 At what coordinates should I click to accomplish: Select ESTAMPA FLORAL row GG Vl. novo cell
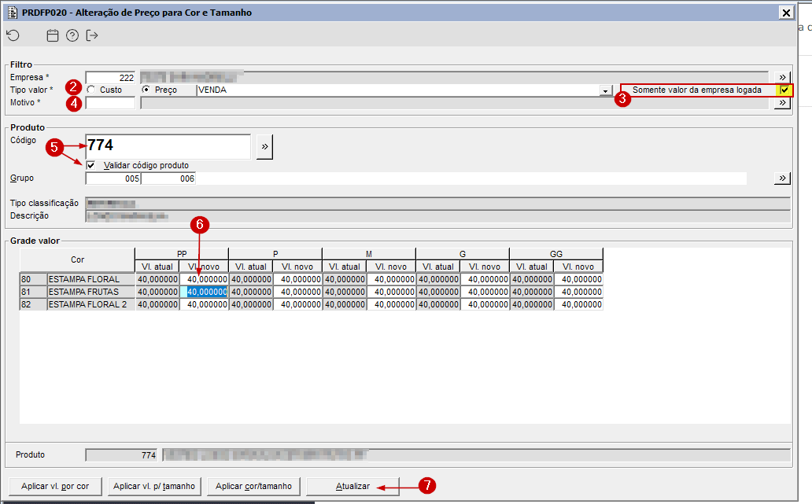click(x=579, y=279)
